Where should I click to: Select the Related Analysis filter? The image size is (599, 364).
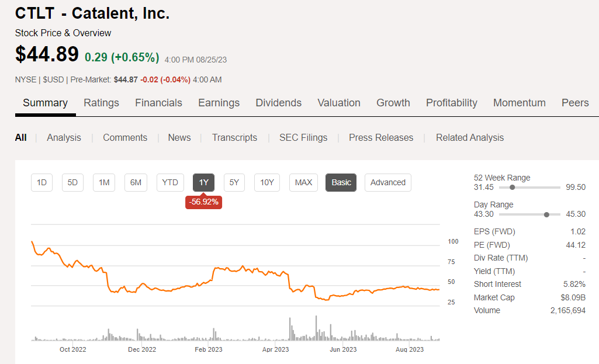pyautogui.click(x=470, y=137)
